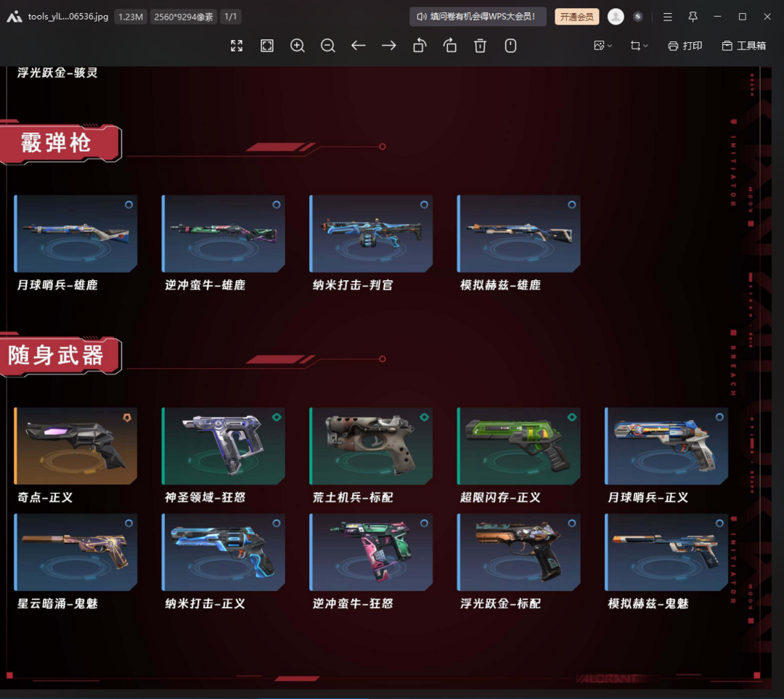Screen dimensions: 784x699
Task: Fit image to actual size
Action: [267, 46]
